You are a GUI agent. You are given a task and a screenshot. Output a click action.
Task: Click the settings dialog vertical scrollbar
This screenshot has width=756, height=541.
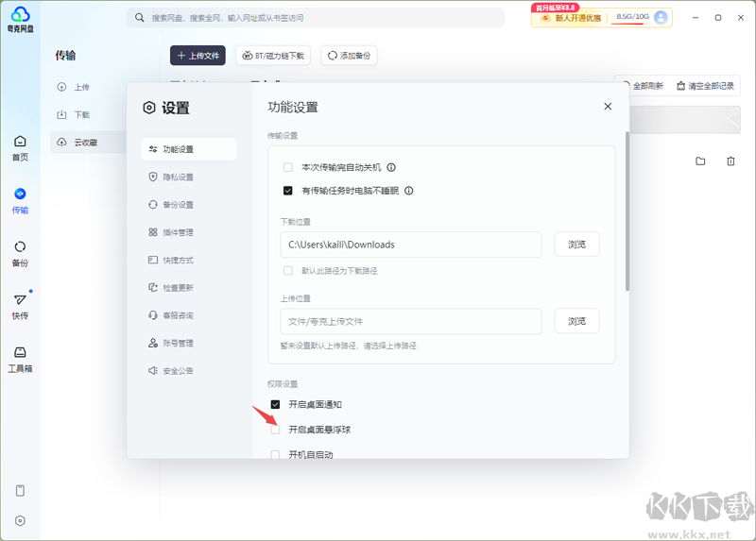(x=627, y=211)
